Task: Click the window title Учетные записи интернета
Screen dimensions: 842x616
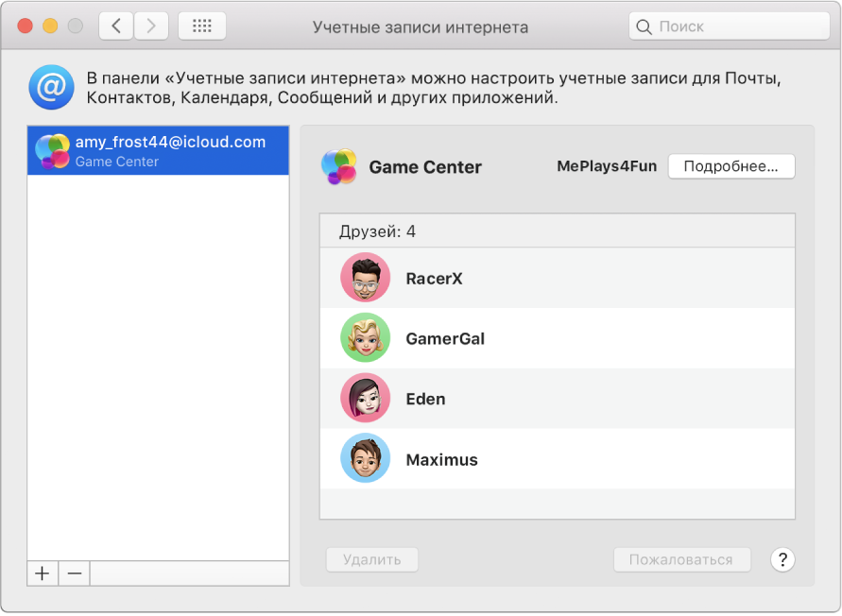Action: click(421, 26)
